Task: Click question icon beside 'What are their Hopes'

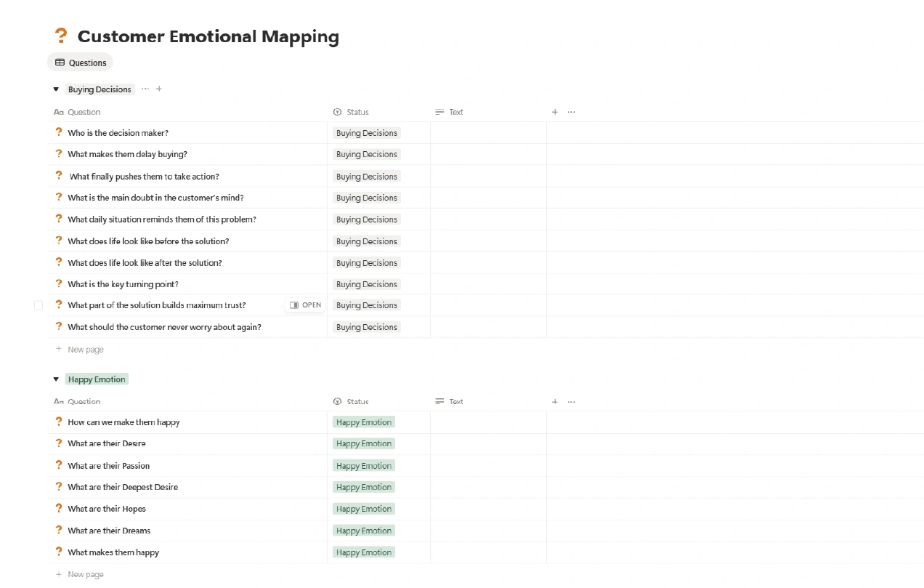Action: click(59, 508)
